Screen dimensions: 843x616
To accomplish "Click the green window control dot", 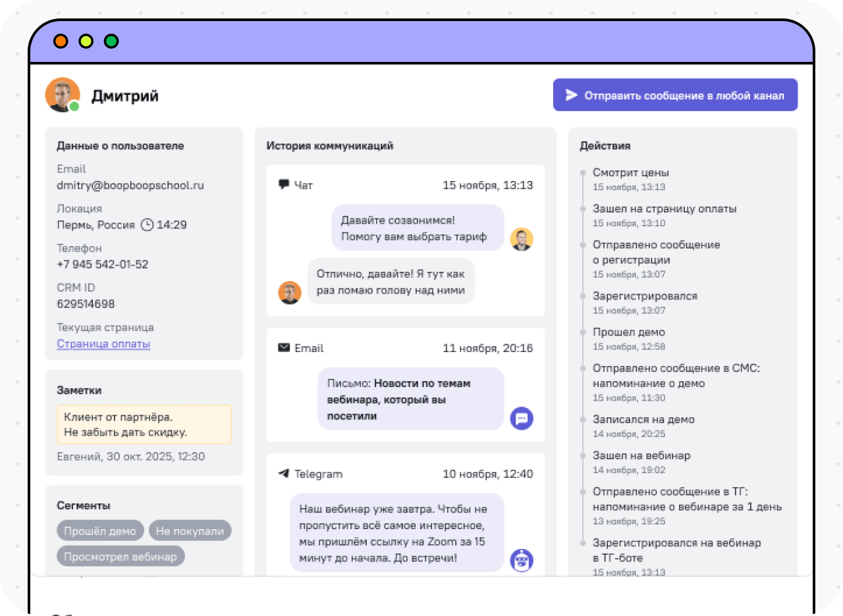I will pyautogui.click(x=111, y=41).
